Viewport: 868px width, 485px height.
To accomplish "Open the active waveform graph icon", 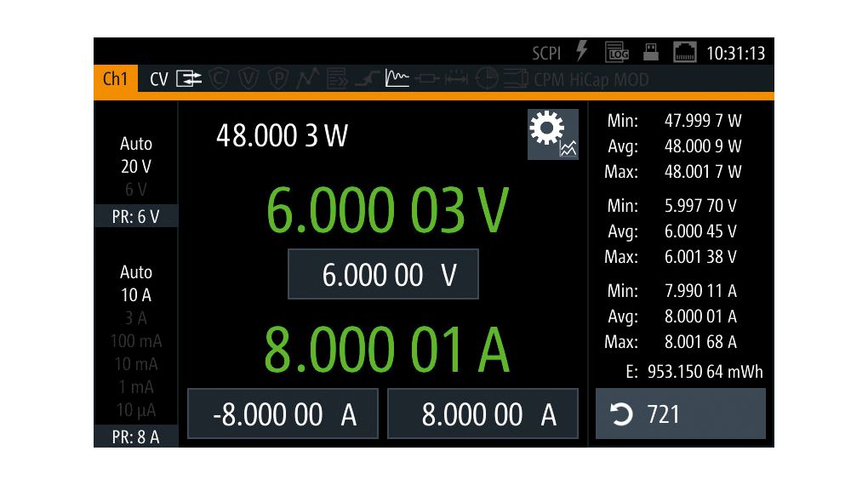I will [397, 79].
